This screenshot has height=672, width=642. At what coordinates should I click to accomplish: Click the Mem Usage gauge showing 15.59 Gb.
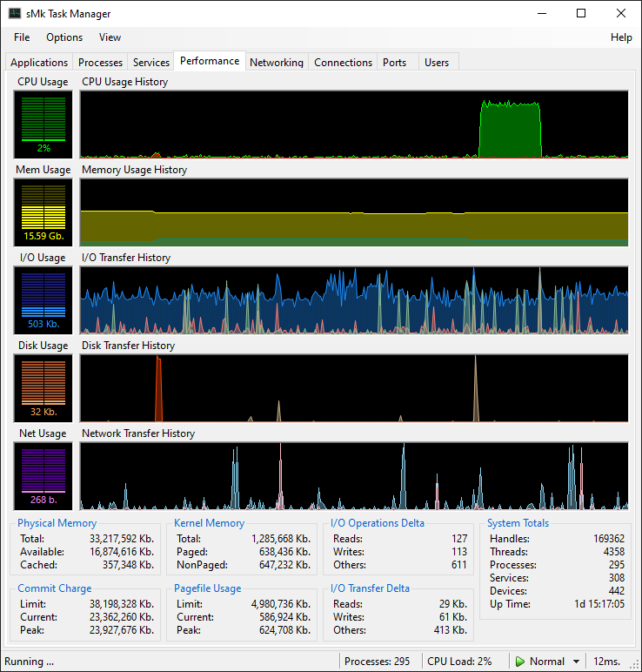(43, 212)
